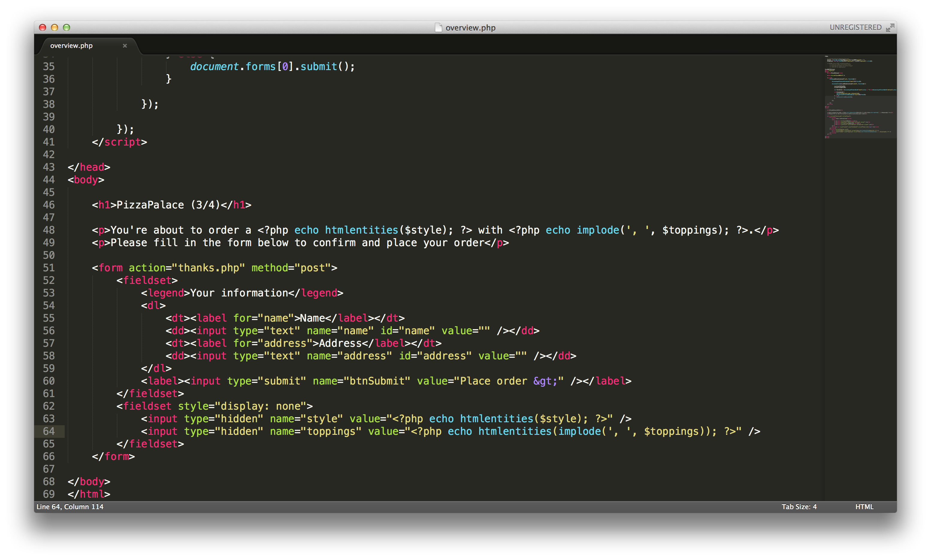Screen dimensions: 931x560
Task: Click the red close window button
Action: [43, 28]
